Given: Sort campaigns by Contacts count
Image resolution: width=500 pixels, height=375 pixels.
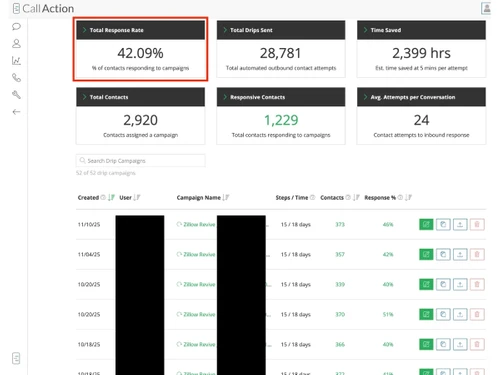Looking at the screenshot, I should point(356,197).
